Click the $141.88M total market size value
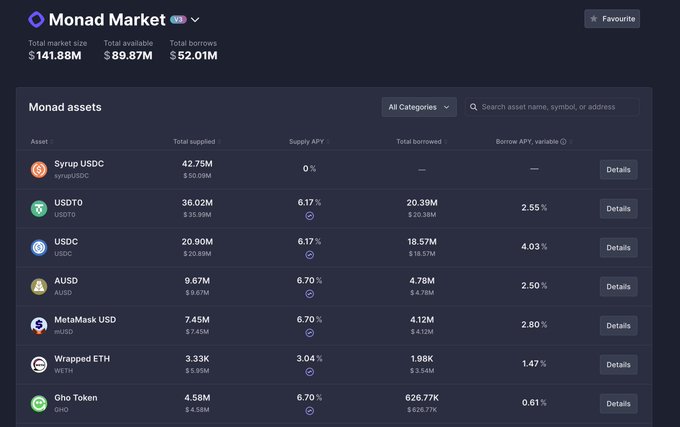680x427 pixels. (x=55, y=55)
